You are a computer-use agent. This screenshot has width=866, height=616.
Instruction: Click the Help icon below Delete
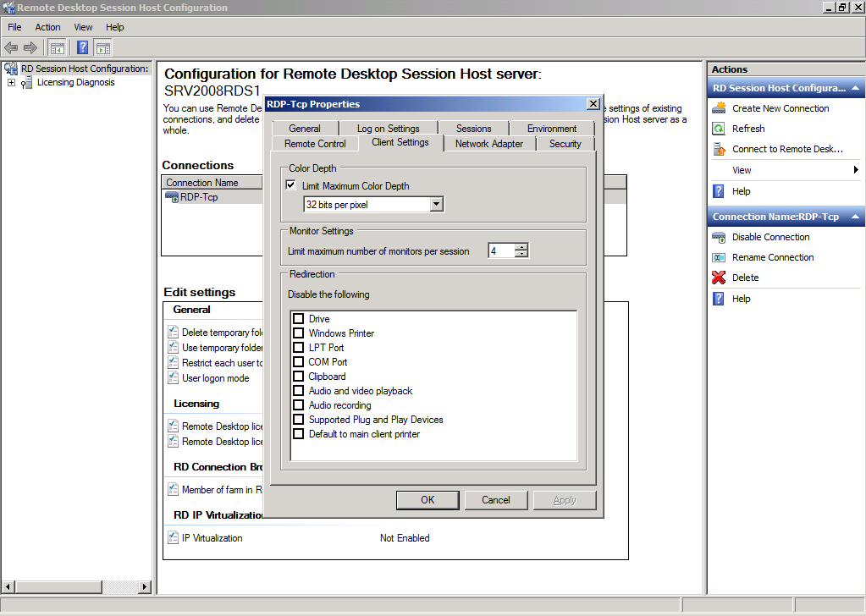pyautogui.click(x=719, y=299)
